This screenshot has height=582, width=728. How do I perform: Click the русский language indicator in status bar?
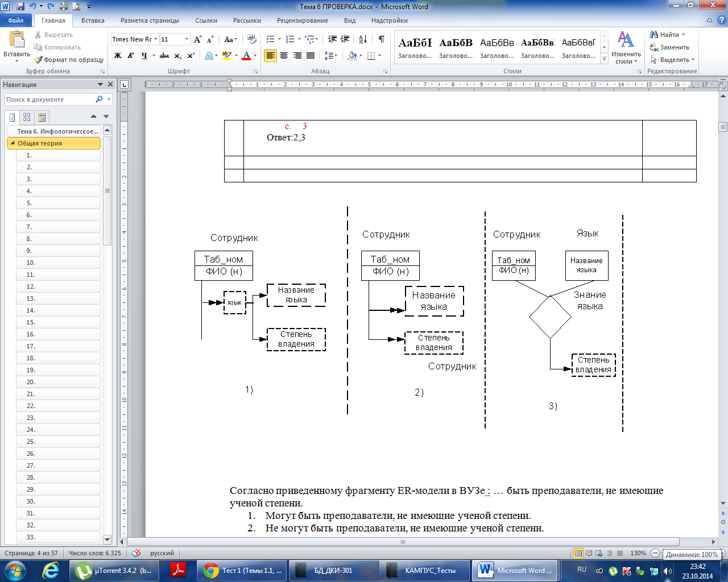162,553
